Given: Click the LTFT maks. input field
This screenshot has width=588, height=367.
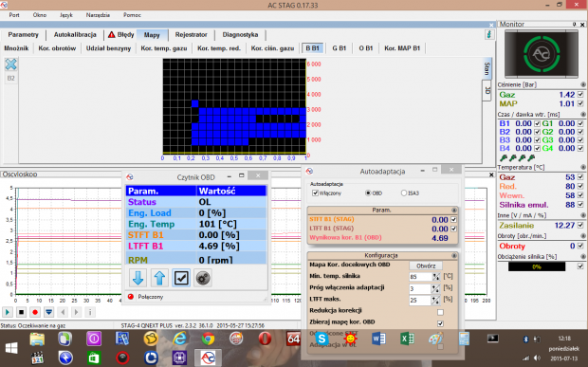Looking at the screenshot, I should (420, 300).
